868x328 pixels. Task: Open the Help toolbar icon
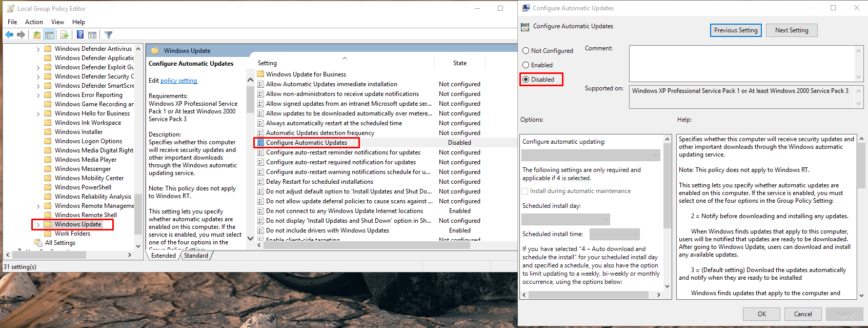click(80, 35)
